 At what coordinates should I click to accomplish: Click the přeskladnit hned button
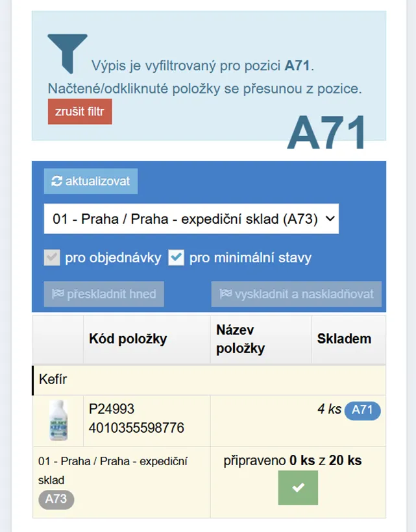coord(104,294)
